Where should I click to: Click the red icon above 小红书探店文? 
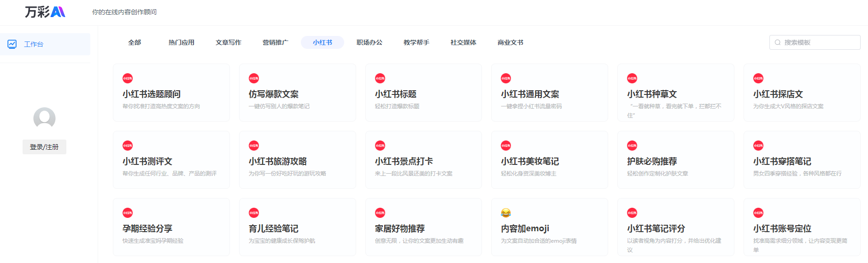[x=758, y=78]
